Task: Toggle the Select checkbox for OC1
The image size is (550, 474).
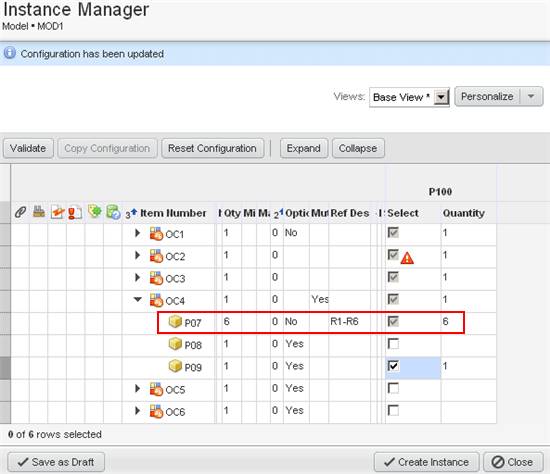Action: pos(393,232)
